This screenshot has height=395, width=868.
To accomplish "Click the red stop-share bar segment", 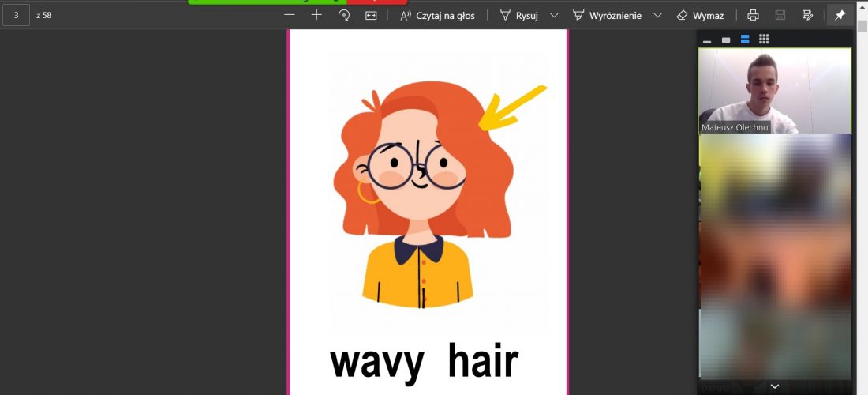I will [x=377, y=2].
